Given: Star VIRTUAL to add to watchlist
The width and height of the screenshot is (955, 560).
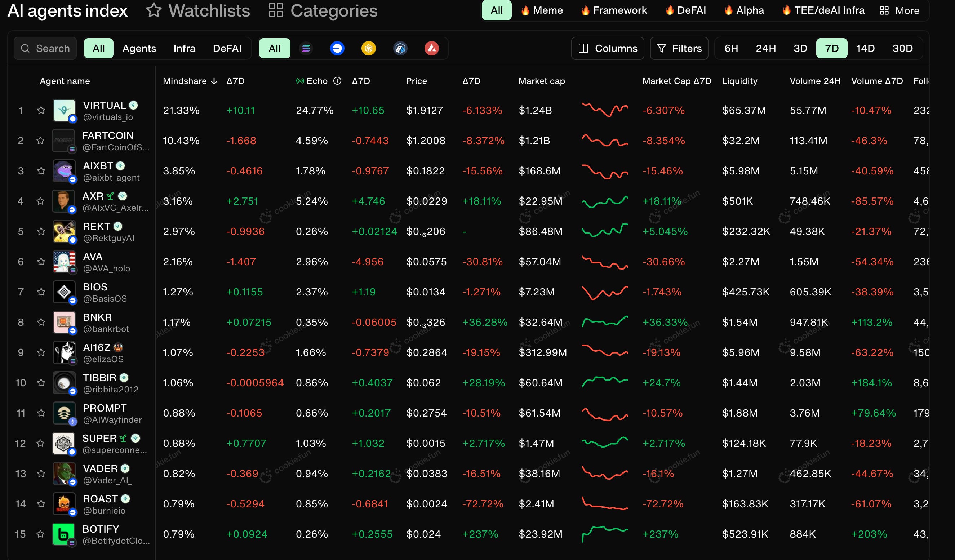Looking at the screenshot, I should click(41, 110).
